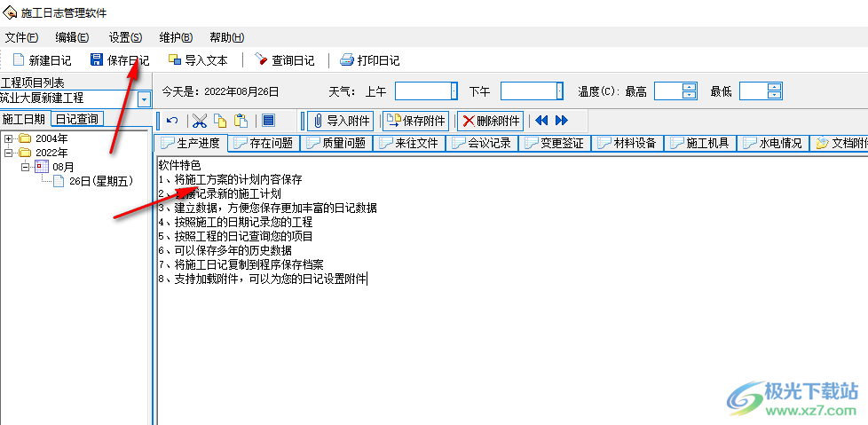Image resolution: width=868 pixels, height=425 pixels.
Task: Click the Select All blue lines icon
Action: click(269, 121)
